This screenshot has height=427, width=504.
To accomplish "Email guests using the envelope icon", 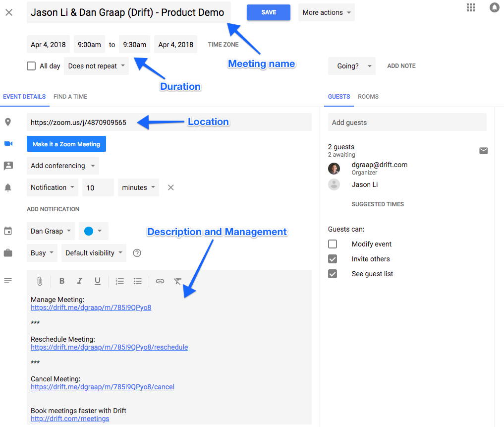I will click(483, 151).
